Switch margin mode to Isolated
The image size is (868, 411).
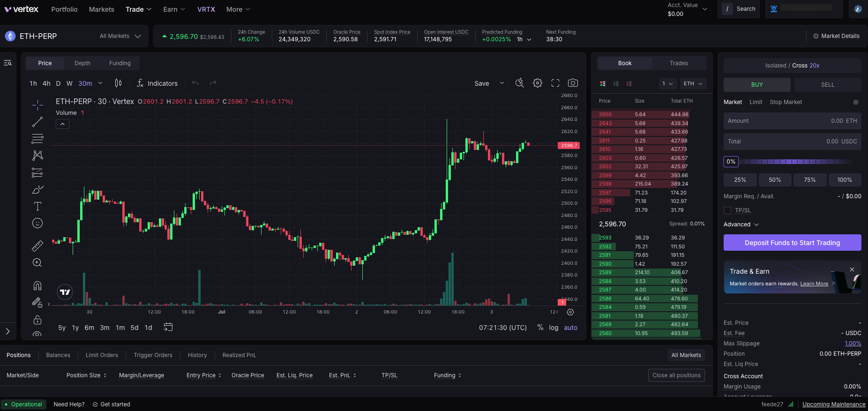click(776, 66)
